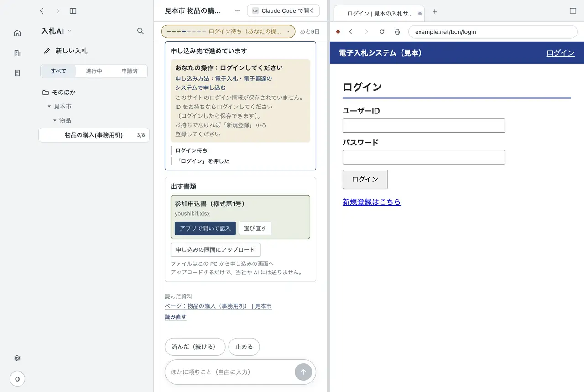Click the 止める button
This screenshot has height=392, width=584.
pos(244,347)
